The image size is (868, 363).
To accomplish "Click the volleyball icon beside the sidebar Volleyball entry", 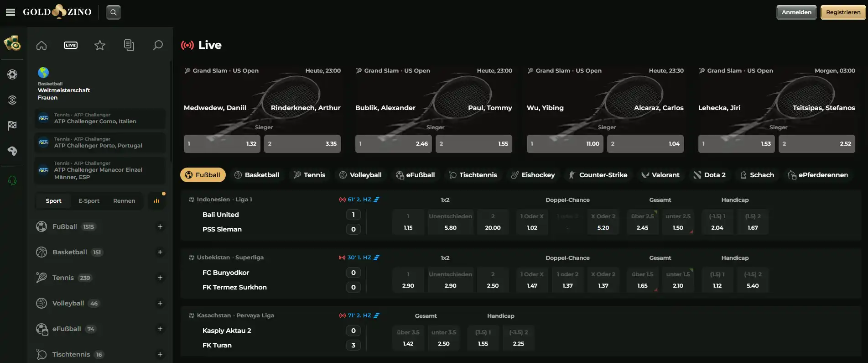I will [42, 303].
